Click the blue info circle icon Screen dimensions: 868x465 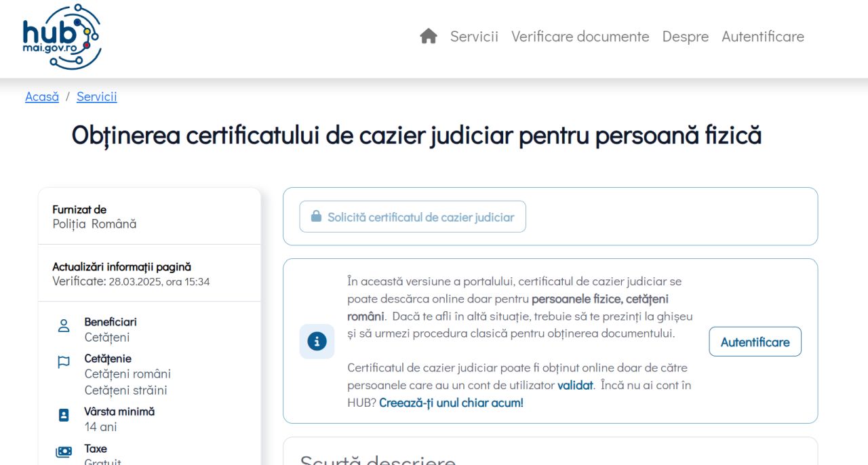coord(317,341)
